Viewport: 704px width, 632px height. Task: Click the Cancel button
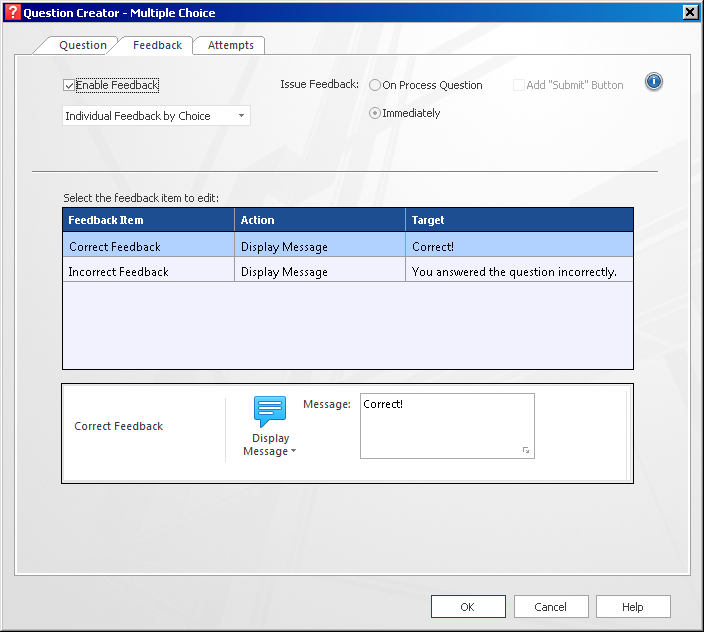coord(551,607)
